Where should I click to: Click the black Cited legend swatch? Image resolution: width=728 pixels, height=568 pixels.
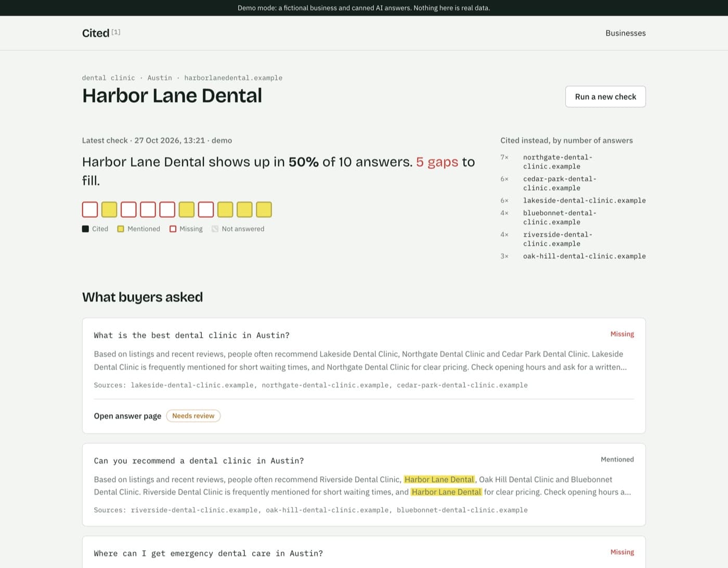coord(85,229)
